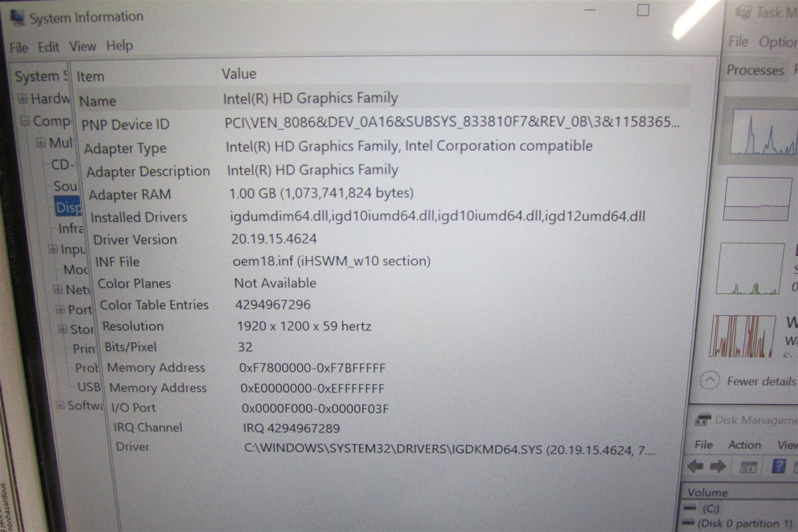Collapse the Components tree node

25,121
